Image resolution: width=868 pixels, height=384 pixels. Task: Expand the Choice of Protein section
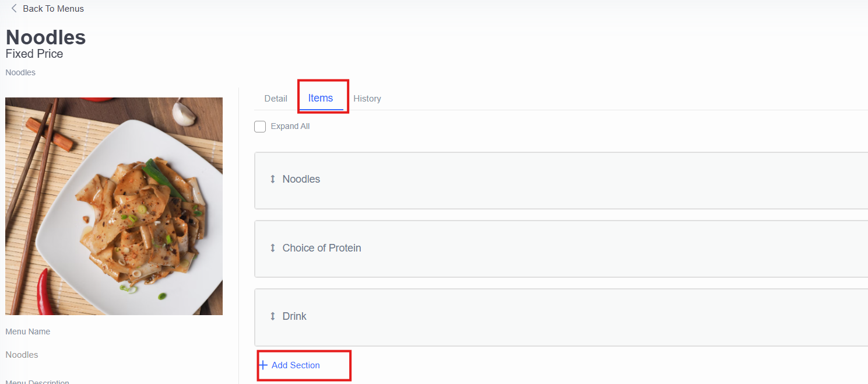(x=561, y=249)
